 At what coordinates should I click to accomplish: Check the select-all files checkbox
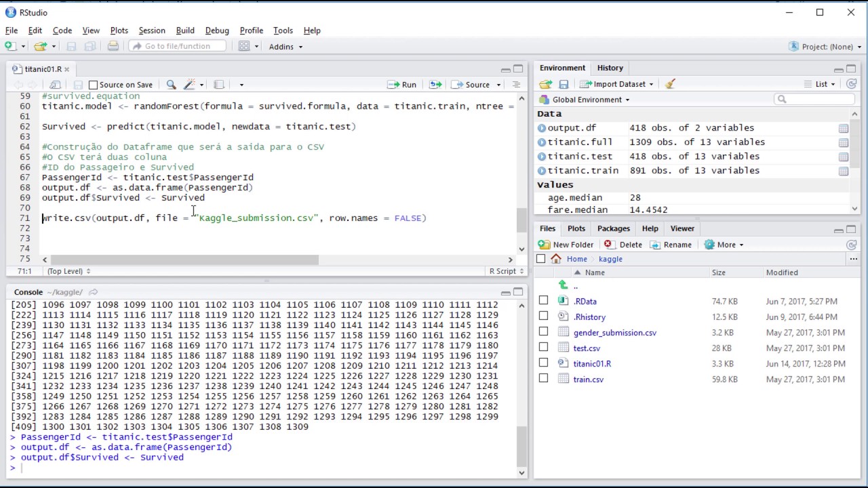tap(540, 259)
